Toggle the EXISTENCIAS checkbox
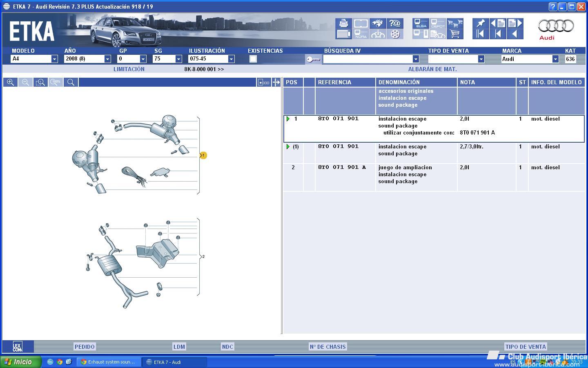The height and width of the screenshot is (368, 588). 253,59
